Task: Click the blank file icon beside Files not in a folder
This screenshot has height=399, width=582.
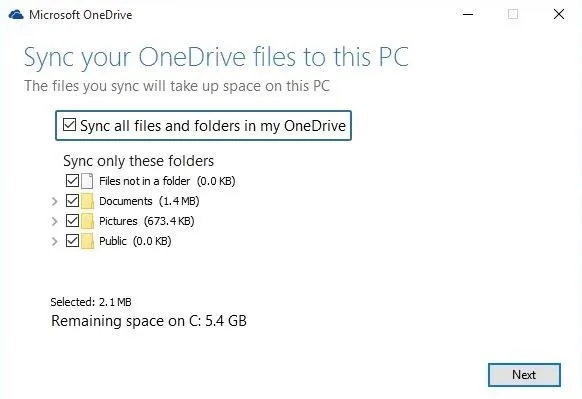Action: pyautogui.click(x=87, y=181)
